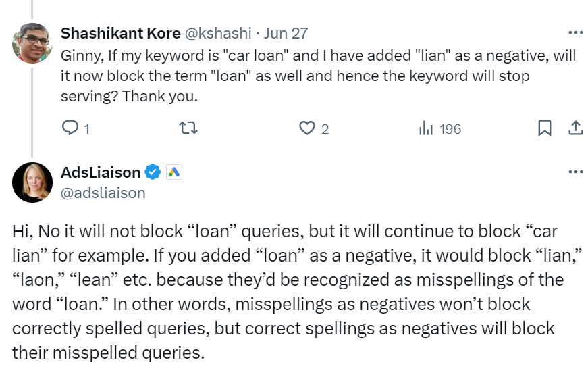View analytics bar chart icon
Viewport: 588px width, 373px height.
click(426, 128)
